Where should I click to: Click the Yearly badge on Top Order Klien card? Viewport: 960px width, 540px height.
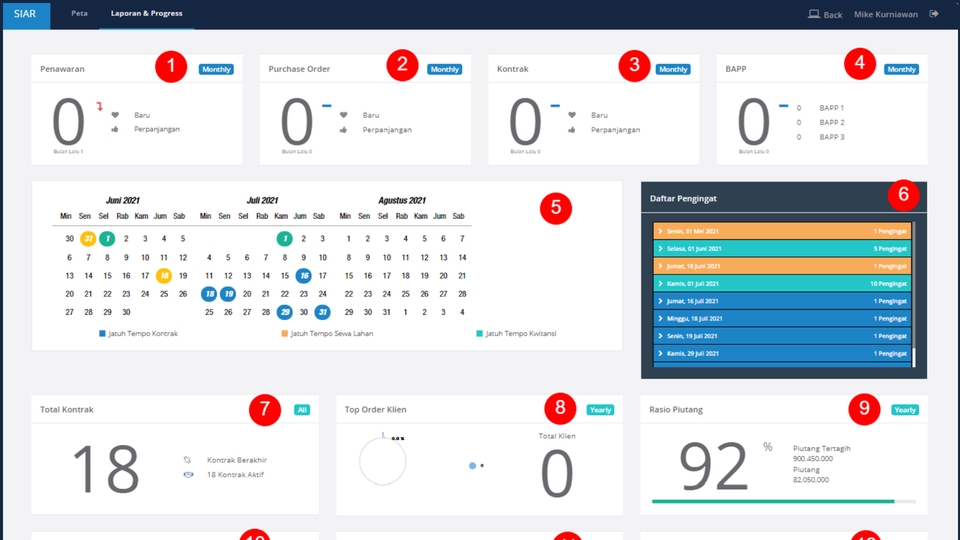pos(600,410)
